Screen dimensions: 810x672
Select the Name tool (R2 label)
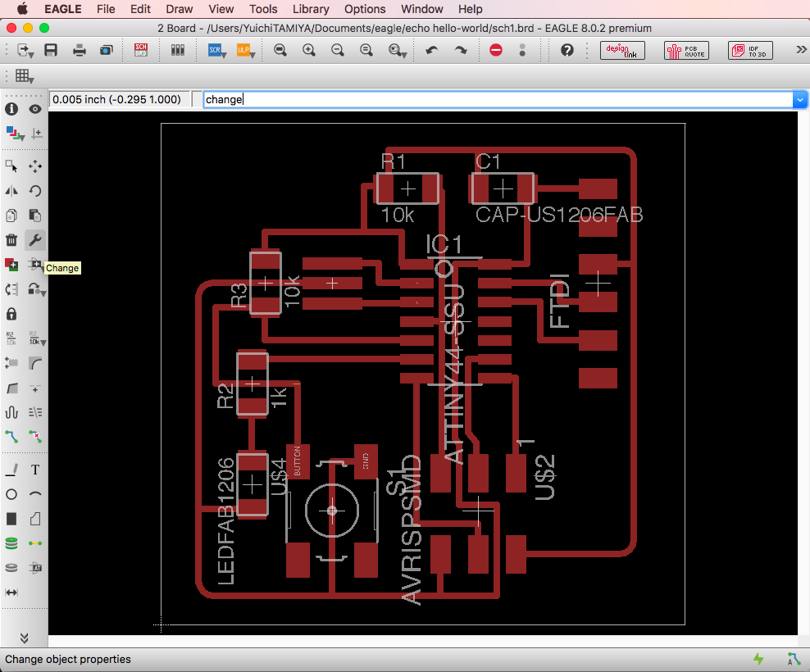point(11,338)
